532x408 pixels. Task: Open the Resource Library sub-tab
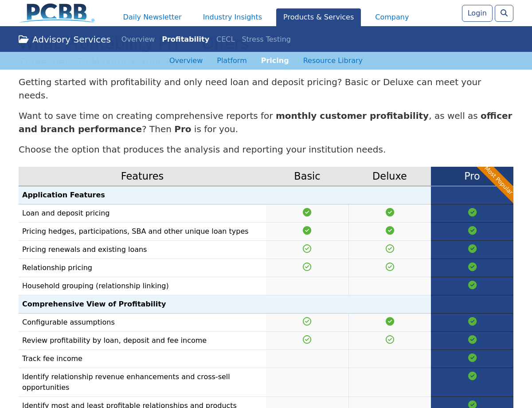click(332, 61)
